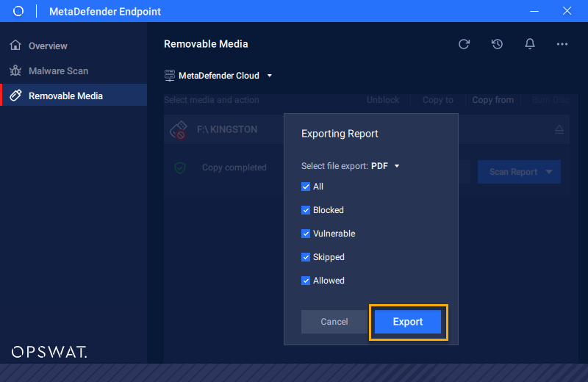Image resolution: width=588 pixels, height=382 pixels.
Task: Select the Malware Scan bug icon
Action: [x=15, y=71]
